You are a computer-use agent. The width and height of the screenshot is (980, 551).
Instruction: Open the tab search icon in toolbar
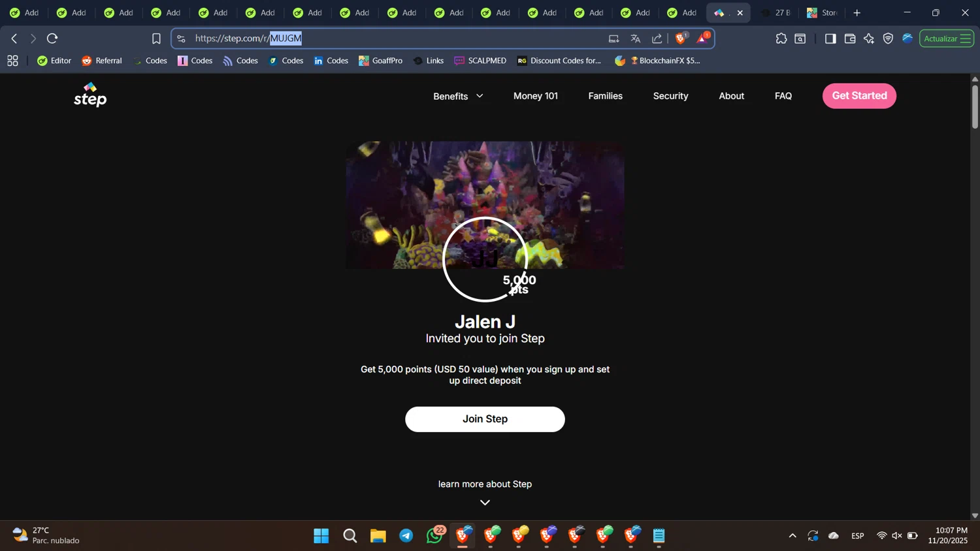coord(800,39)
